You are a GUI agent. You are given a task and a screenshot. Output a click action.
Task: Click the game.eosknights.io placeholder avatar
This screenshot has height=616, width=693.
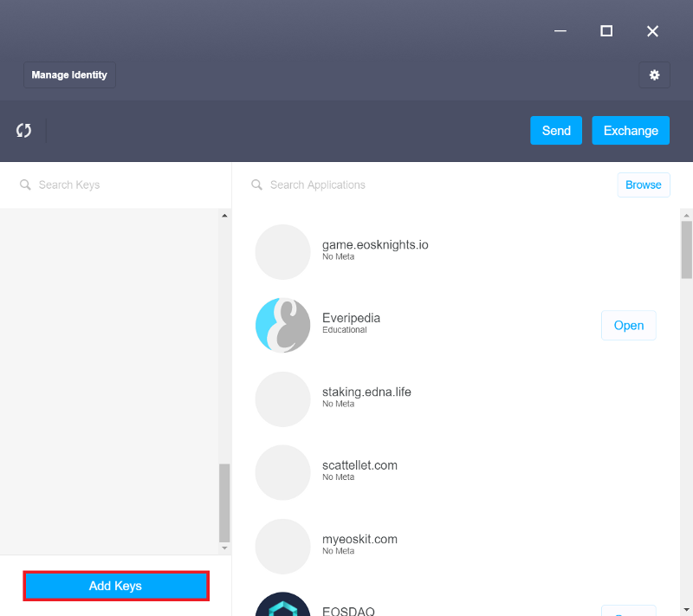pos(283,252)
